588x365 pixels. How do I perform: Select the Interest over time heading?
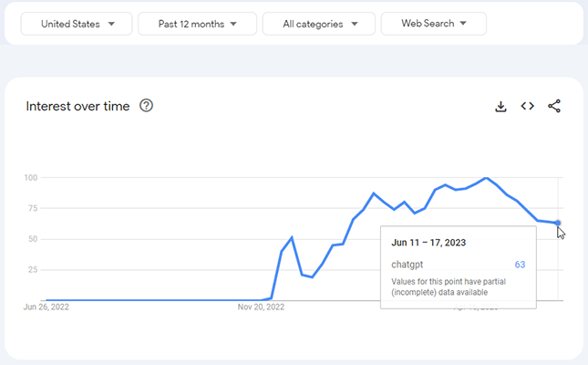point(78,106)
